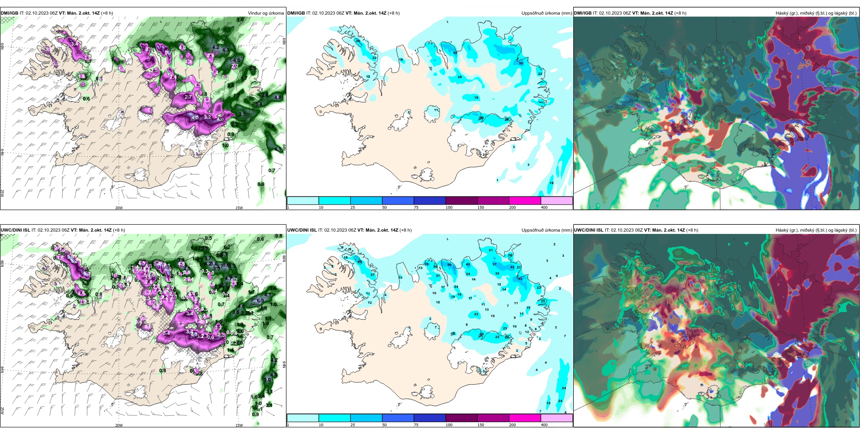Click the '400' tick label in the DMI/IGB legend
868x434 pixels.
coord(544,207)
